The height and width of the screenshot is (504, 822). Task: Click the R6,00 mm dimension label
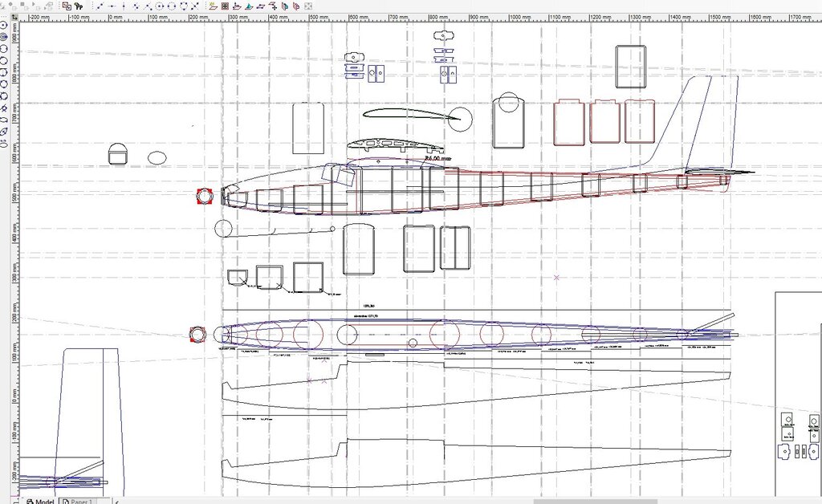[437, 159]
